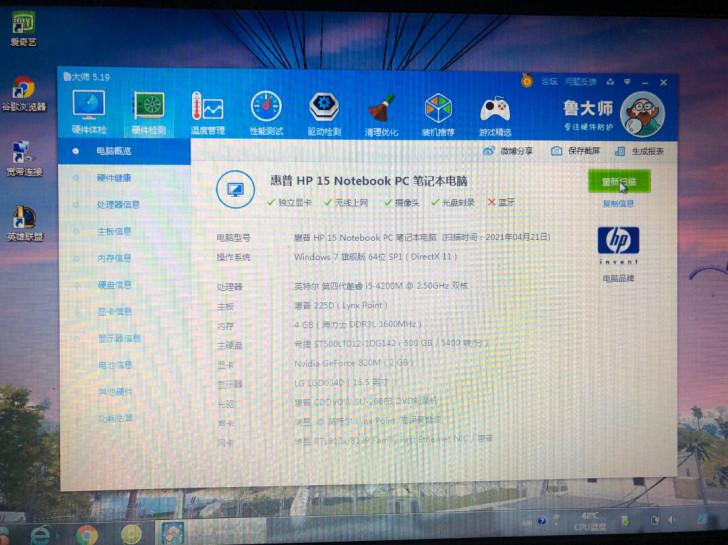This screenshot has width=728, height=545.
Task: Click the 惠普 225D motherboard value
Action: pos(340,305)
